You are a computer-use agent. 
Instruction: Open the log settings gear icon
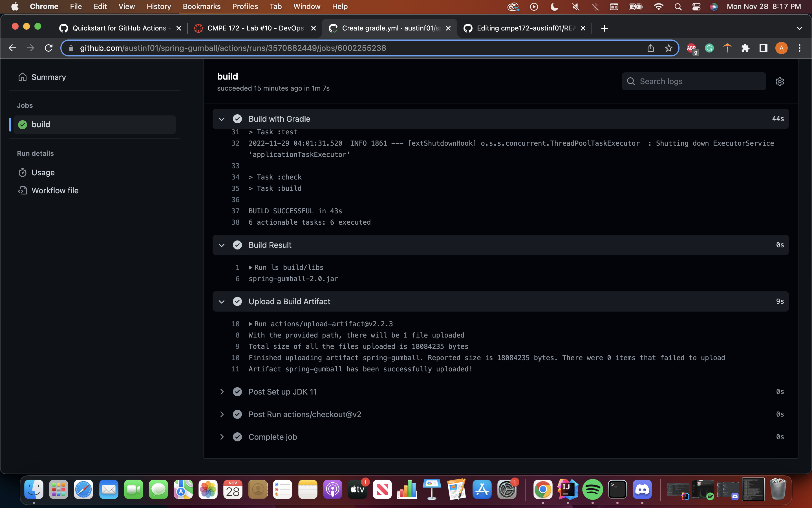[x=780, y=81]
